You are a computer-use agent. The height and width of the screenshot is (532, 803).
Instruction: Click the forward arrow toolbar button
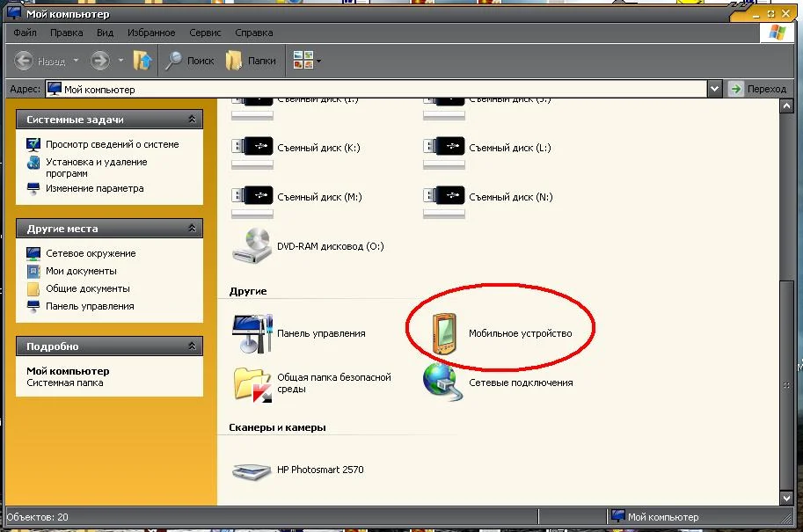click(x=100, y=61)
